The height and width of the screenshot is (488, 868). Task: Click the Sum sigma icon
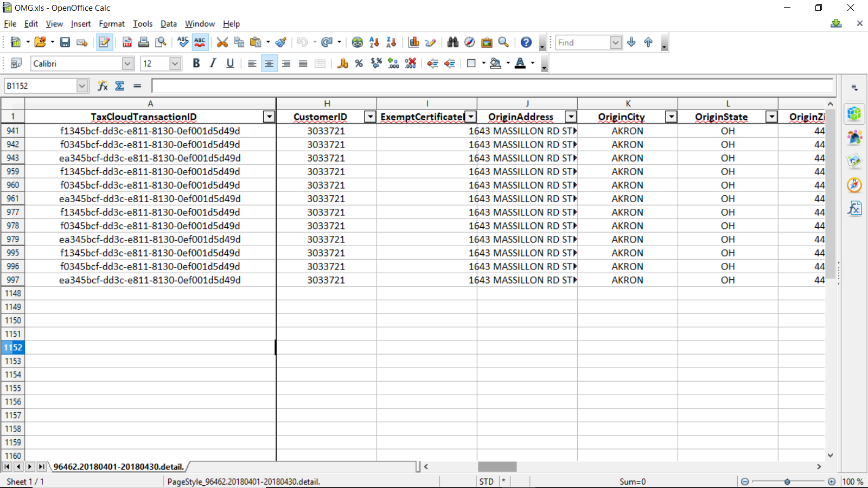(x=120, y=86)
